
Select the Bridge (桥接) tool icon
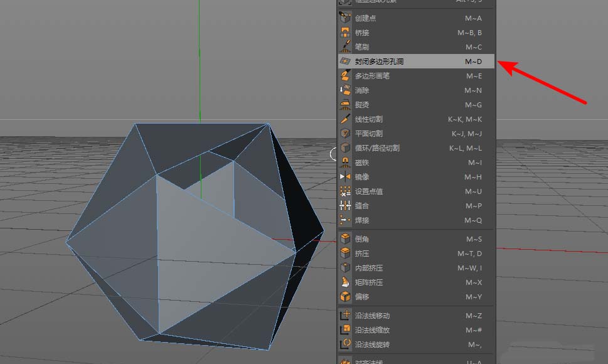344,33
